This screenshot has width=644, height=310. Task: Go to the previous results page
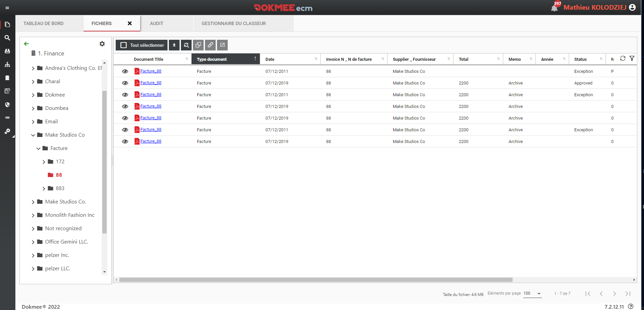pyautogui.click(x=601, y=294)
